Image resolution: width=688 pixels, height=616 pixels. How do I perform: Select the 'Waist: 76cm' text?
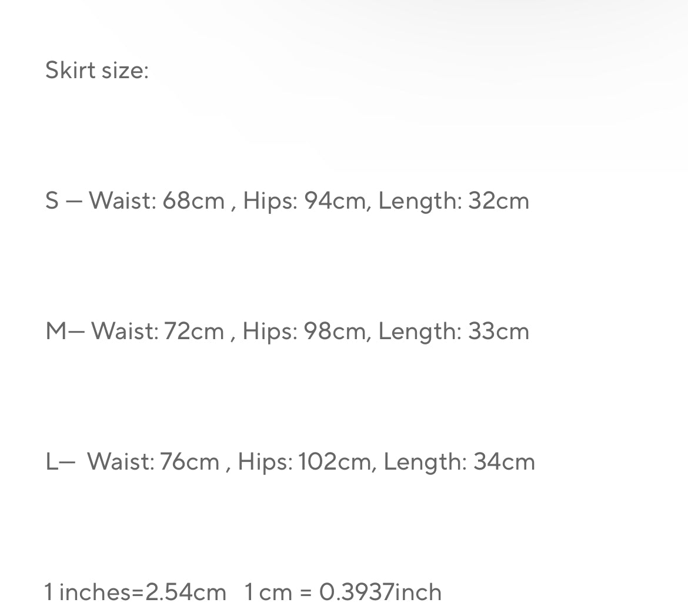tap(153, 461)
